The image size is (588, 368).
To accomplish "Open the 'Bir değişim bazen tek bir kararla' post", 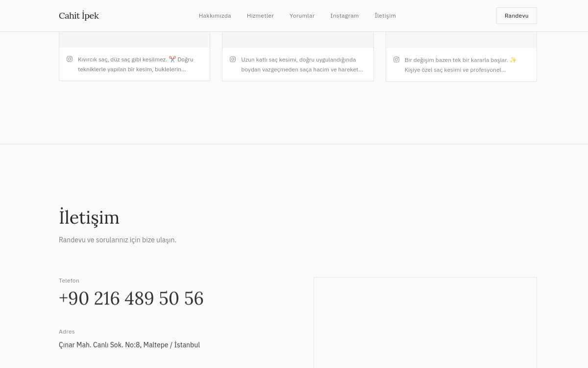I will [461, 65].
